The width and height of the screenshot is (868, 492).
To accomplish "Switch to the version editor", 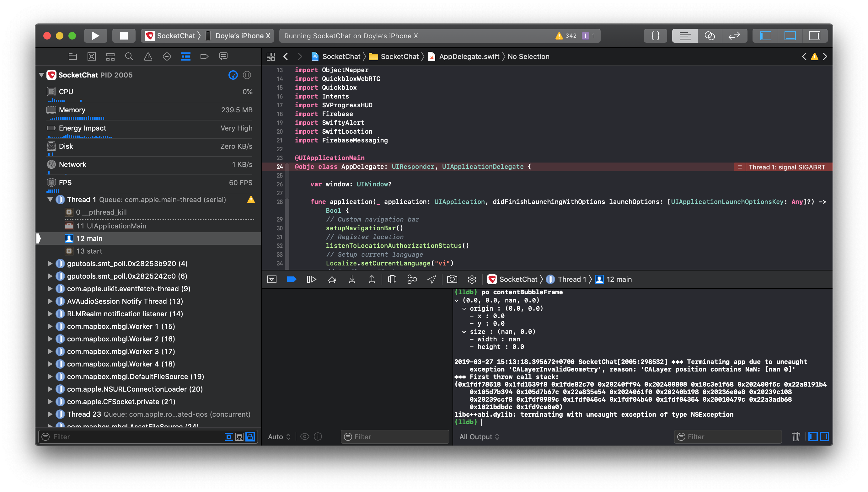I will pyautogui.click(x=735, y=36).
